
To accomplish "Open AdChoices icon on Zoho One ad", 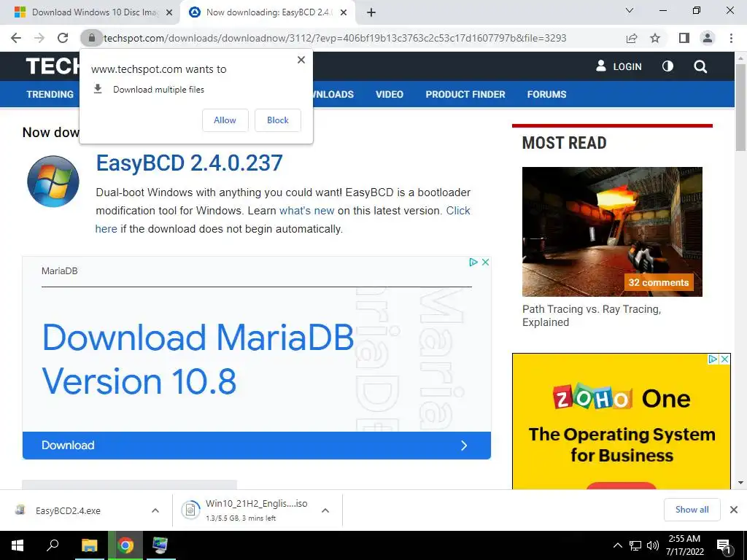I will tap(713, 359).
